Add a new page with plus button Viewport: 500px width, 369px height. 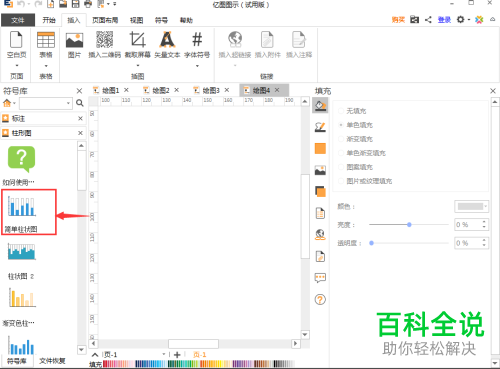tap(177, 355)
